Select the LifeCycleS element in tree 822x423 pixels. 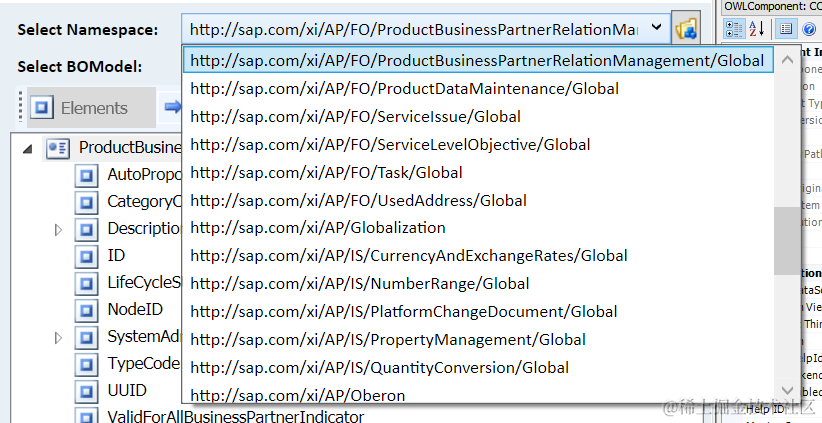point(144,283)
